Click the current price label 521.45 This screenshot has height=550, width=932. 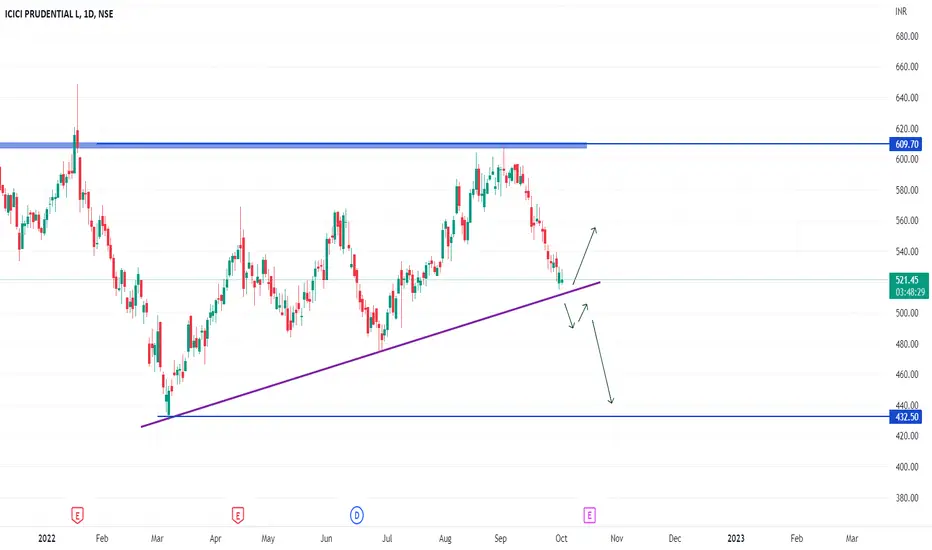point(909,280)
